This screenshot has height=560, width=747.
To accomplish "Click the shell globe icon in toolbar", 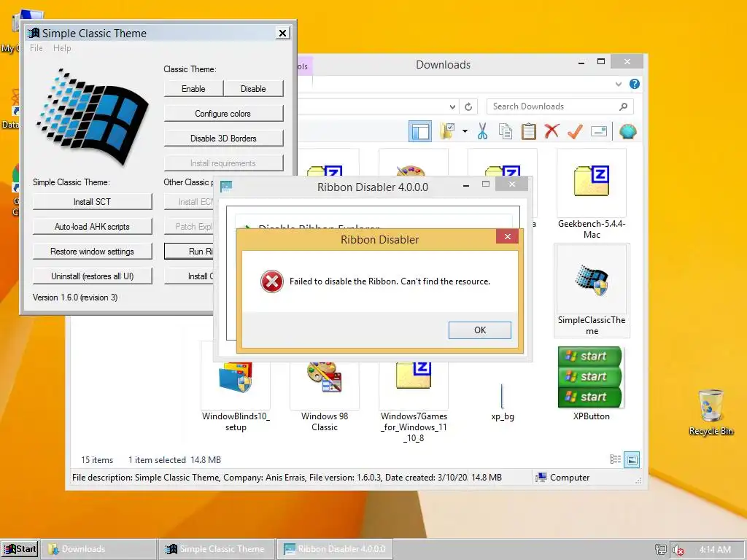I will click(628, 131).
